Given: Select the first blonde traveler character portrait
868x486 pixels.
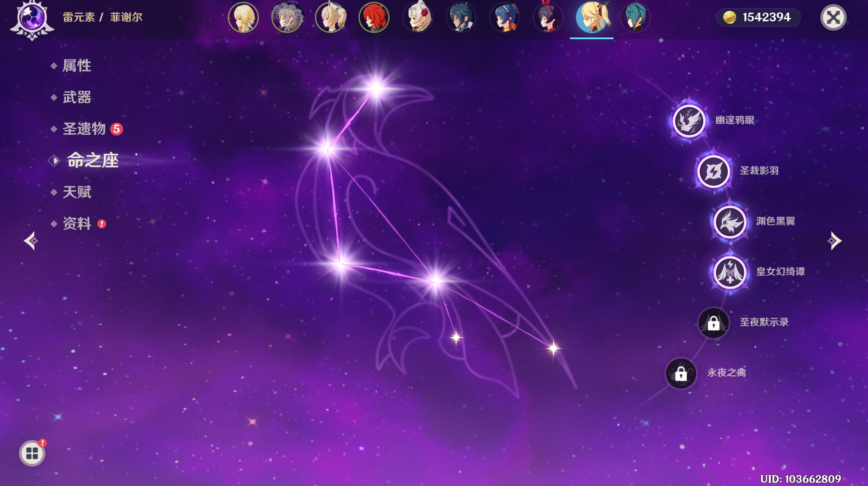Looking at the screenshot, I should pos(243,17).
